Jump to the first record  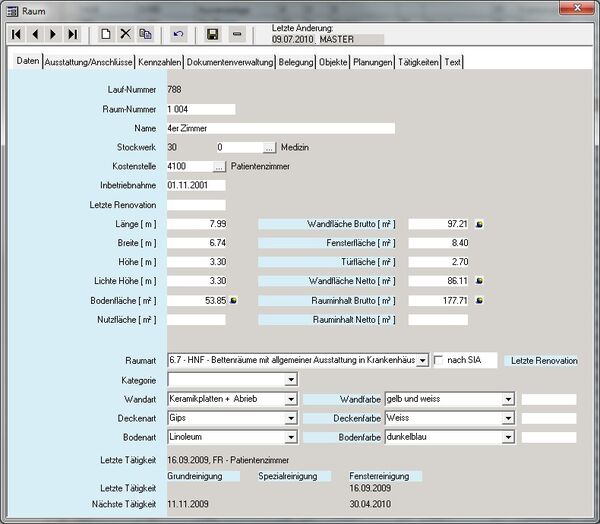(17, 34)
